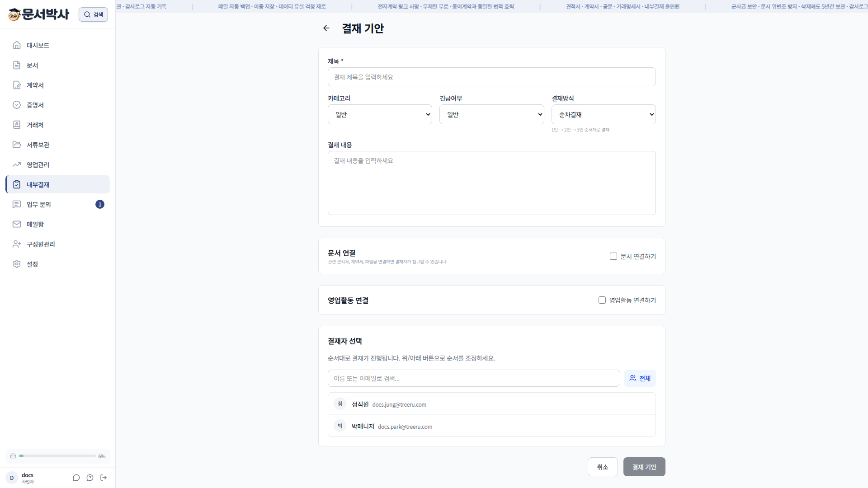This screenshot has height=488, width=868.
Task: Expand the 긴급여부 dropdown
Action: (491, 114)
